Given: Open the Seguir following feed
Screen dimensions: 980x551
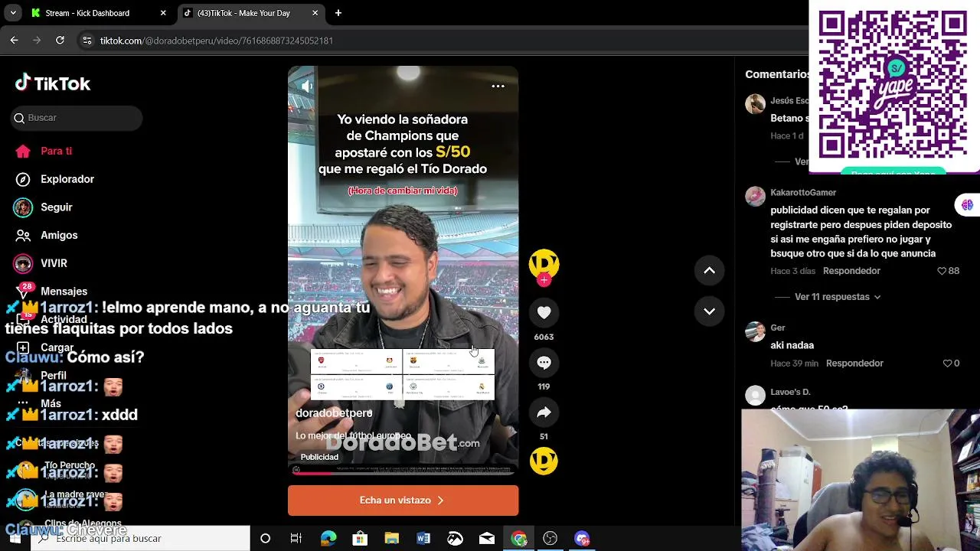Looking at the screenshot, I should point(44,207).
